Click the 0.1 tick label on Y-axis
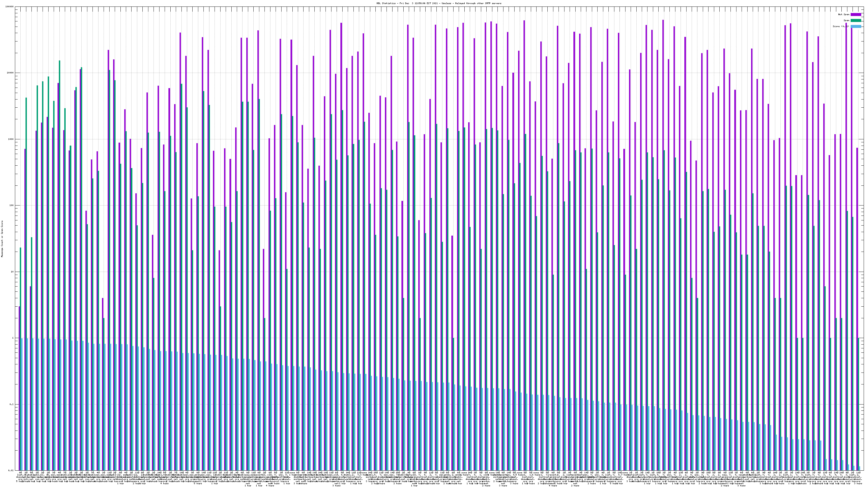 click(12, 404)
